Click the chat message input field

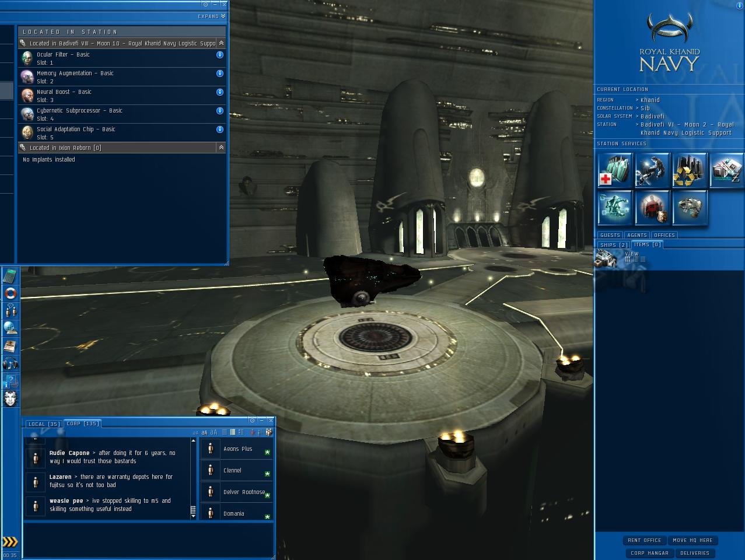tap(148, 540)
